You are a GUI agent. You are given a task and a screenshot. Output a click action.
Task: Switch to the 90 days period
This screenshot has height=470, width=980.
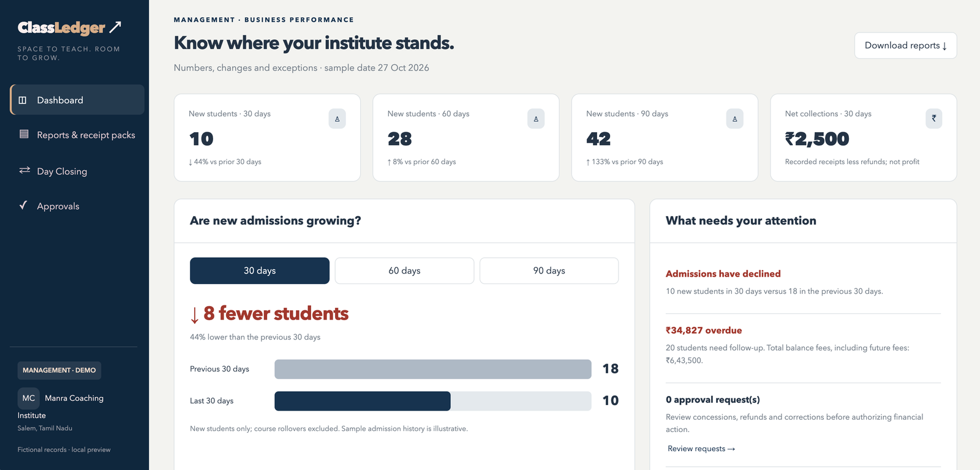pyautogui.click(x=549, y=270)
